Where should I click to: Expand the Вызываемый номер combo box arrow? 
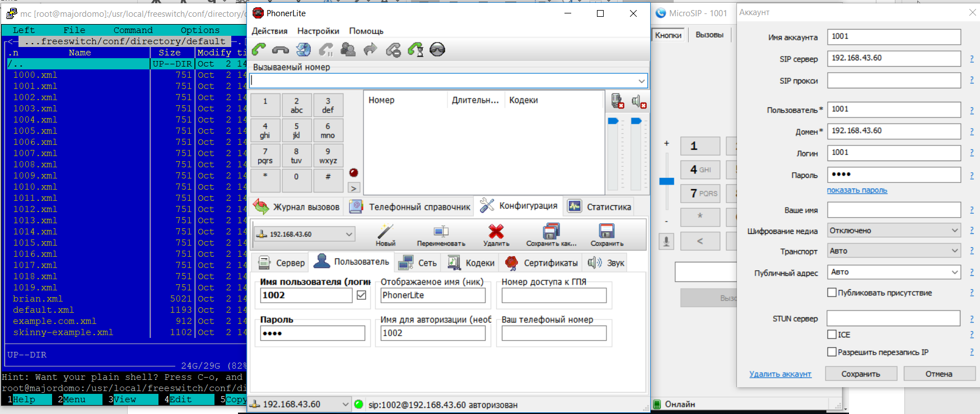pyautogui.click(x=641, y=81)
